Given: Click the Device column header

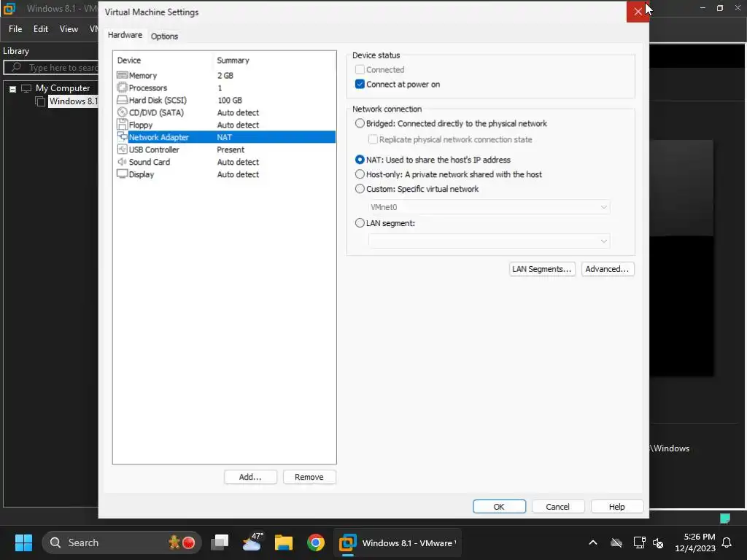Looking at the screenshot, I should [129, 61].
